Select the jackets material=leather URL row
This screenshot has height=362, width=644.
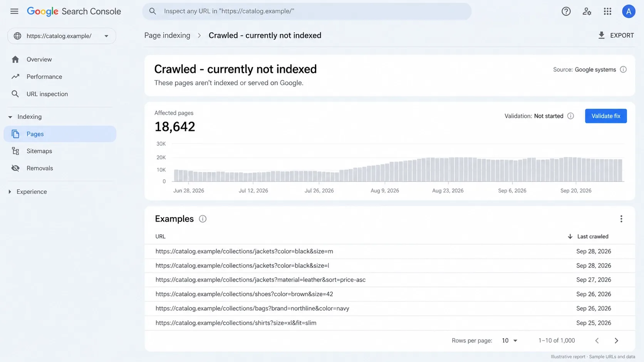(389, 280)
